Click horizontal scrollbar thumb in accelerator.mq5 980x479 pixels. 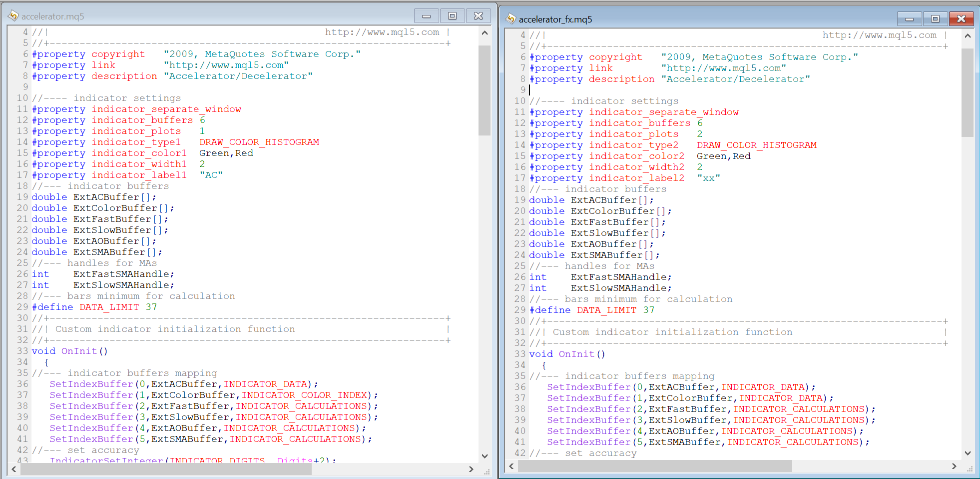(166, 469)
